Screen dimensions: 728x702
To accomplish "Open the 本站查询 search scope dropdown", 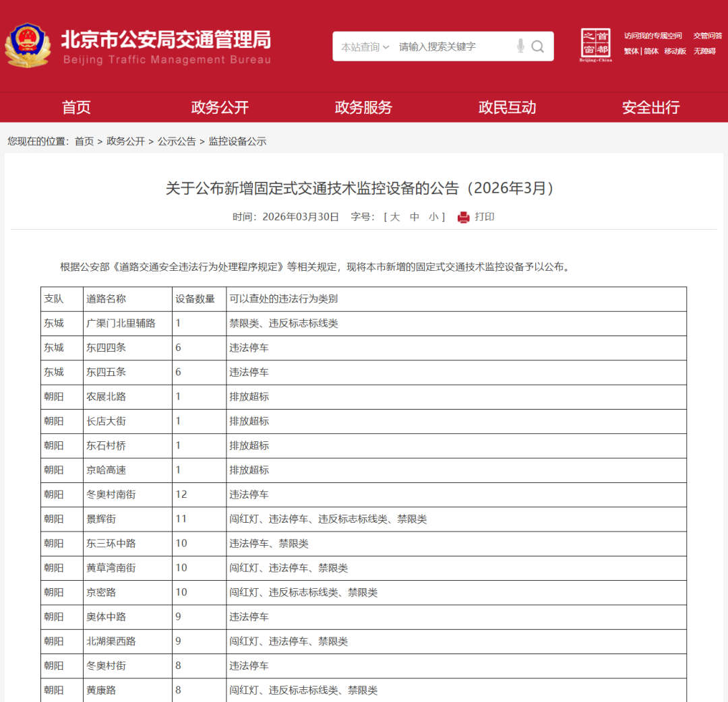I will 365,46.
